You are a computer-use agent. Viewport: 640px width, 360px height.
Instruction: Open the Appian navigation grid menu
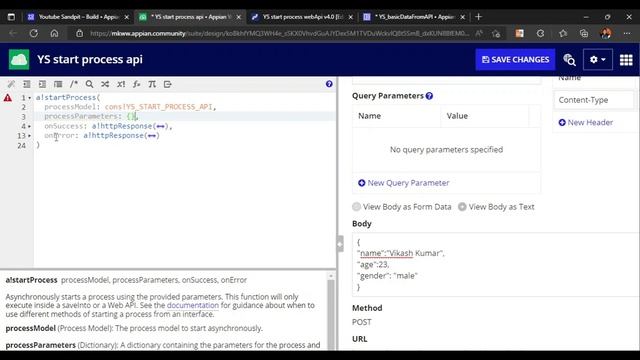point(626,60)
